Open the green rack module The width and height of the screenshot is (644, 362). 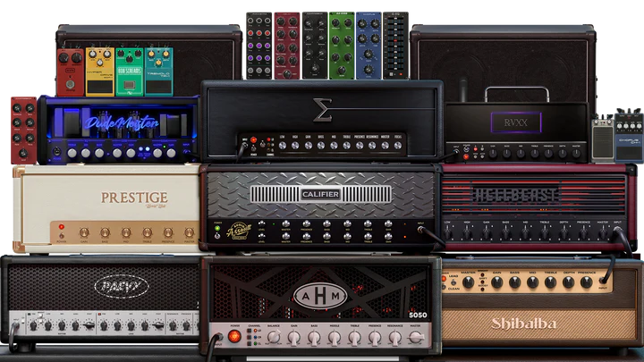(342, 46)
